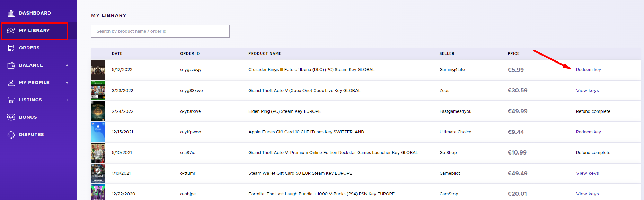The image size is (644, 200).
Task: Click the Dashboard bar chart icon
Action: (11, 13)
